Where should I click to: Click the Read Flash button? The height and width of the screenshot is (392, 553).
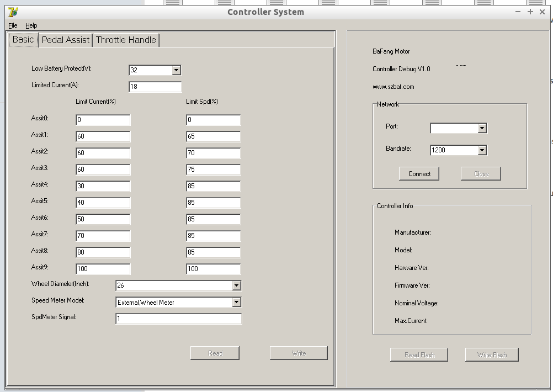419,355
